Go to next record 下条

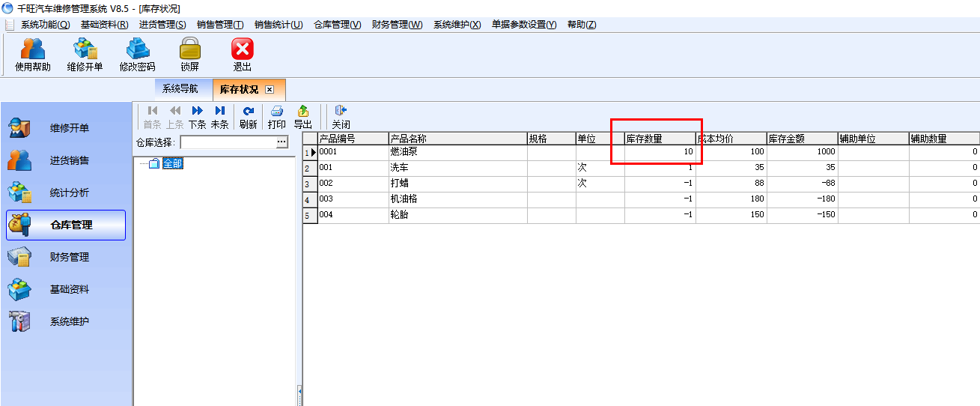[197, 118]
